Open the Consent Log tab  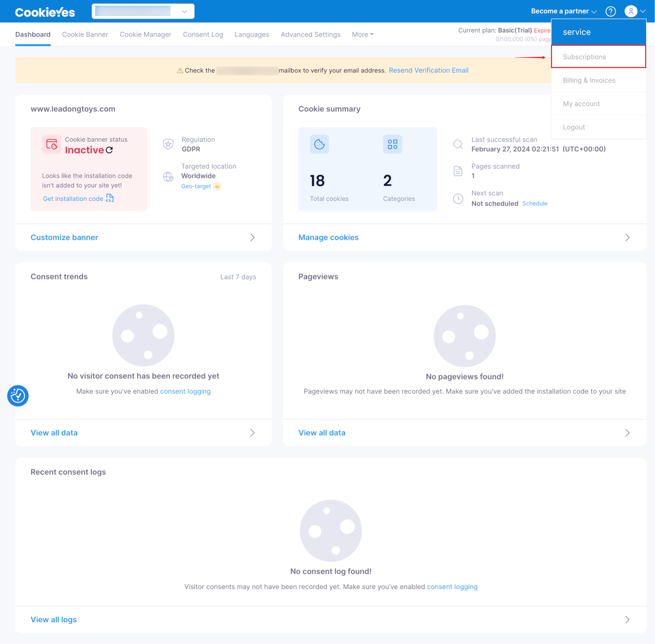203,35
